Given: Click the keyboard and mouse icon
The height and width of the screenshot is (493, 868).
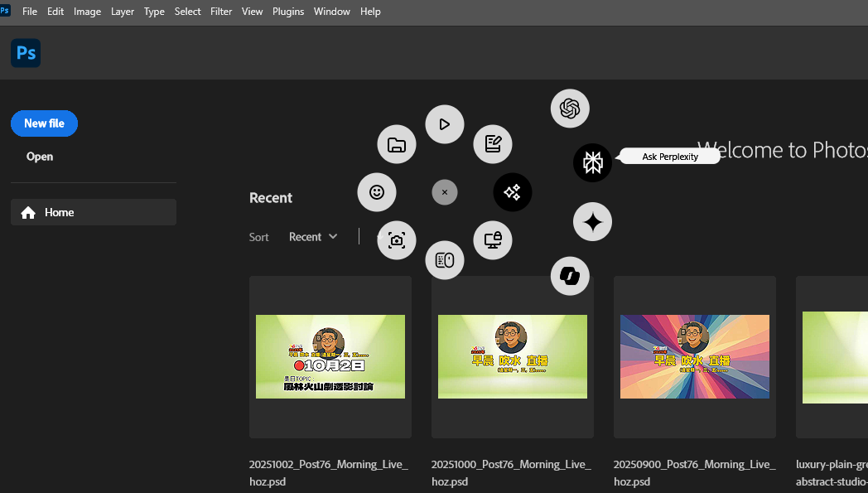Looking at the screenshot, I should (445, 260).
